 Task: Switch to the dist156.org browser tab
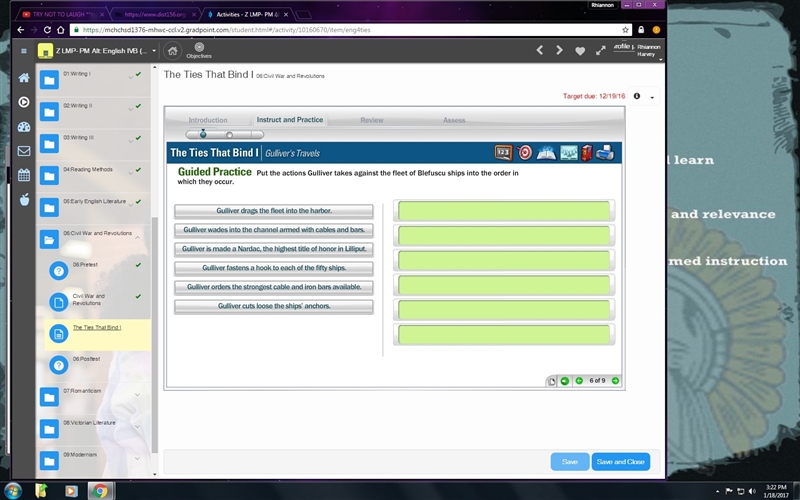click(x=155, y=14)
